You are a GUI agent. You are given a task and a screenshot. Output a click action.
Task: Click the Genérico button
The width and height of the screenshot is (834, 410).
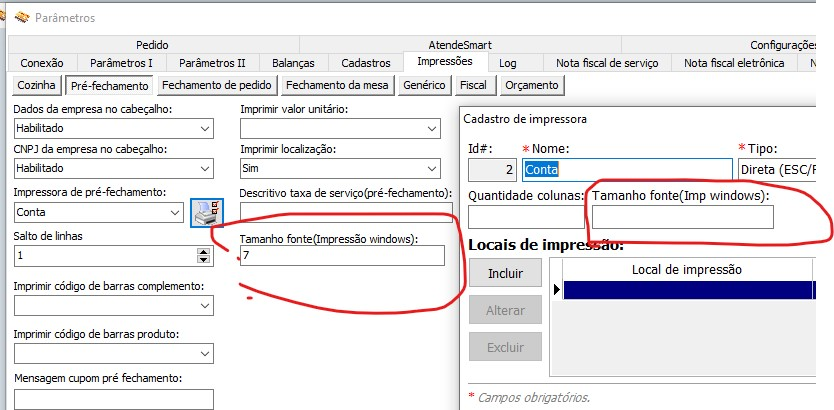pyautogui.click(x=424, y=85)
